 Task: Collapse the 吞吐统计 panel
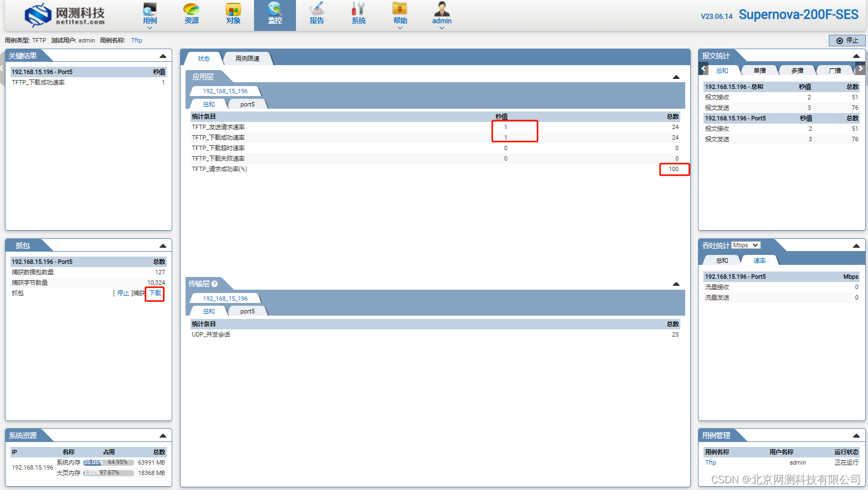pos(856,246)
